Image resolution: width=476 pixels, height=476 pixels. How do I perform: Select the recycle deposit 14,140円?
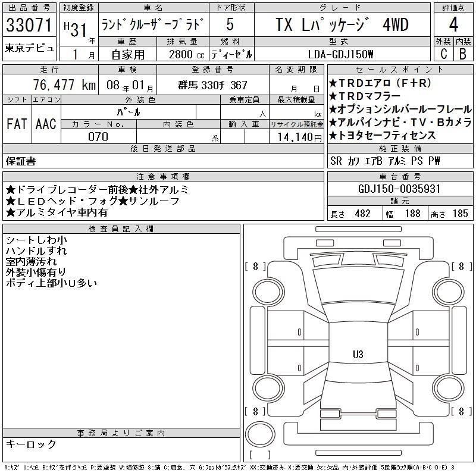point(299,137)
